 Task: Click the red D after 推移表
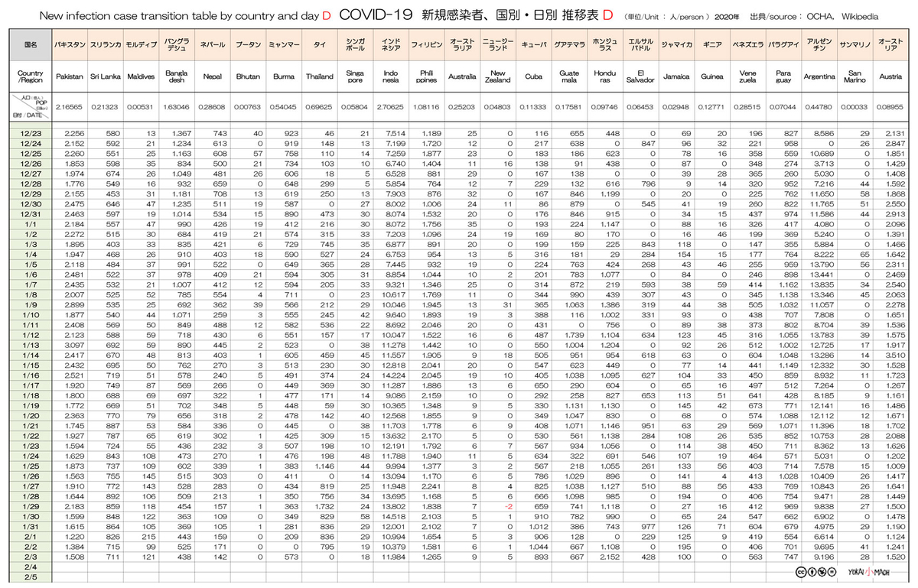pos(607,14)
